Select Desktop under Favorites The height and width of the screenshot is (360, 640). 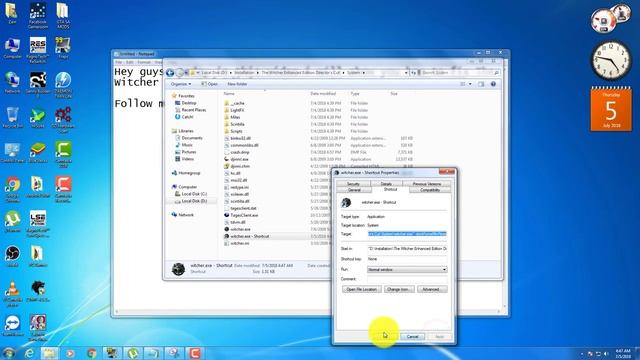pos(189,103)
